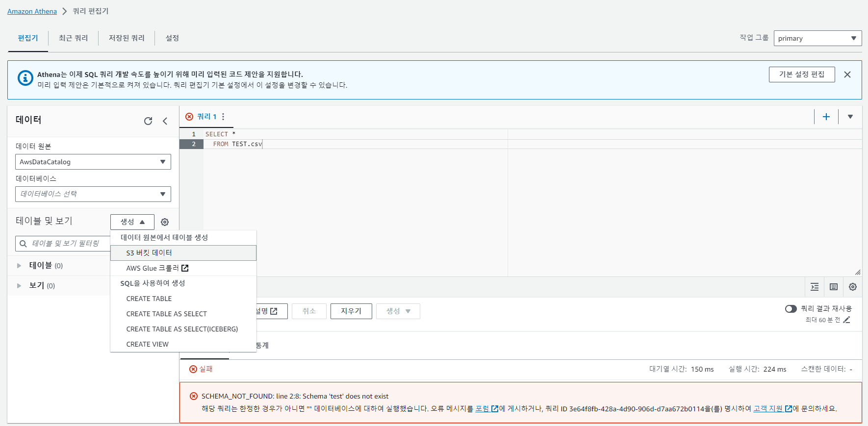Screen dimensions: 868x426
Task: Click the search icon in table filter
Action: (23, 244)
